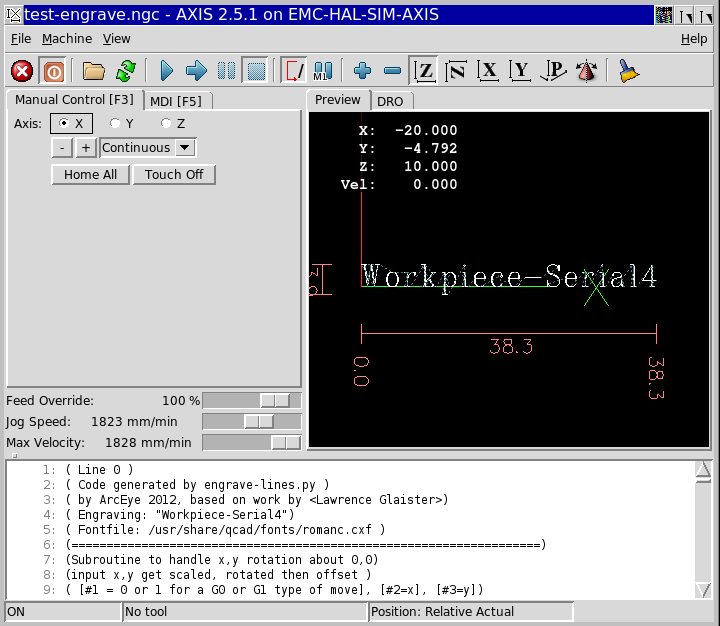Toggle optional pause M1 icon
The image size is (720, 626).
323,71
